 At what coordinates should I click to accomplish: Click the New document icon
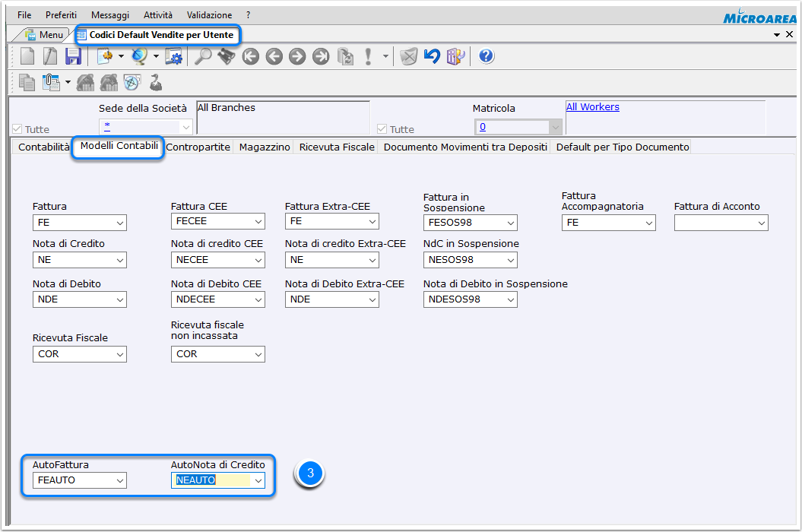[x=27, y=56]
